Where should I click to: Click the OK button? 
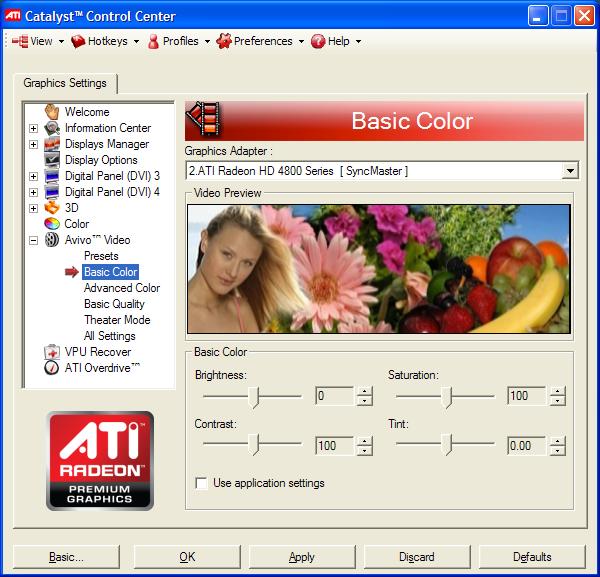187,557
